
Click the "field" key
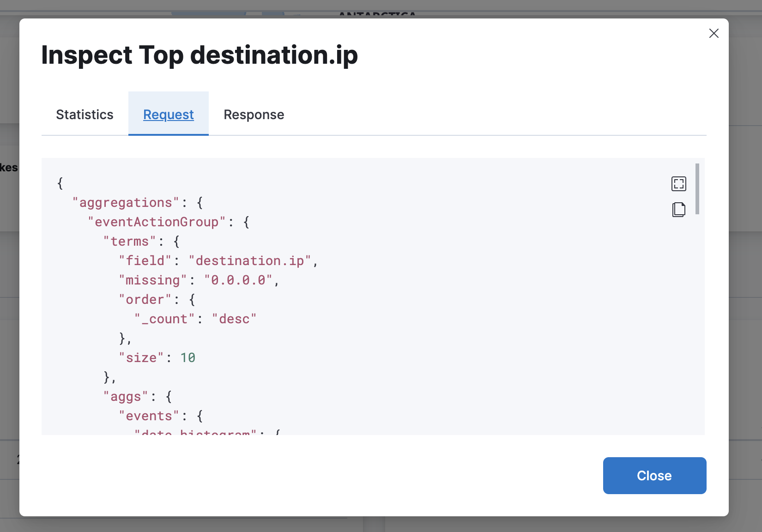coord(145,261)
